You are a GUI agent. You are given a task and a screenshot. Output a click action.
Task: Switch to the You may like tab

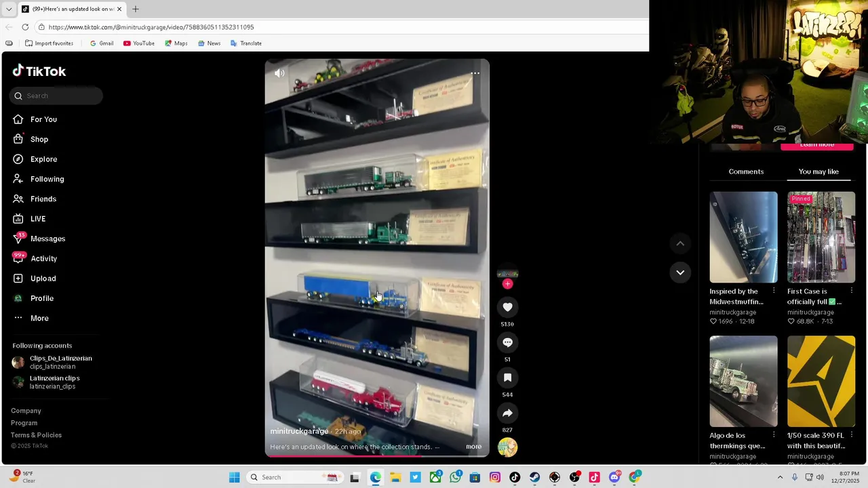pos(818,171)
